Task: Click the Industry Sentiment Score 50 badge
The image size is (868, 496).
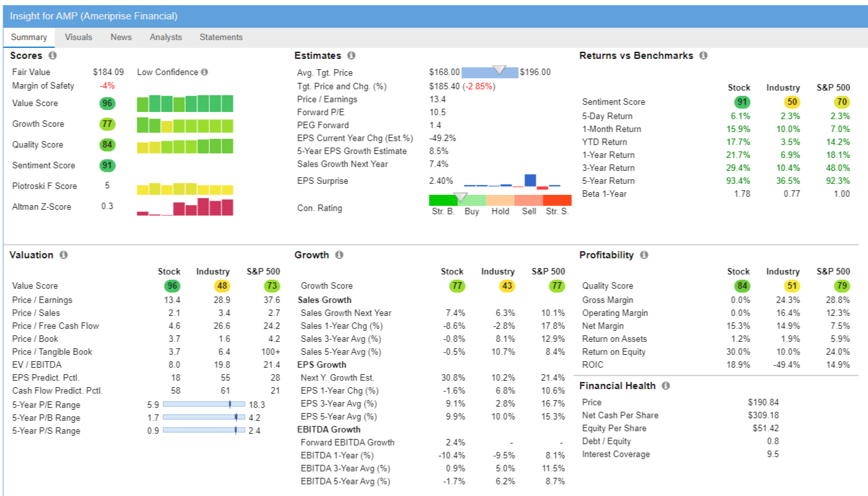Action: pos(792,102)
